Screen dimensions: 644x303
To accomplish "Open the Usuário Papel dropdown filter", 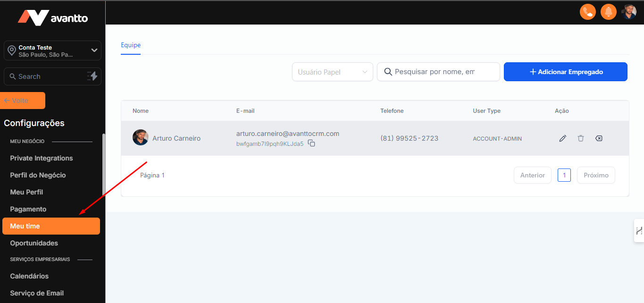I will point(332,72).
